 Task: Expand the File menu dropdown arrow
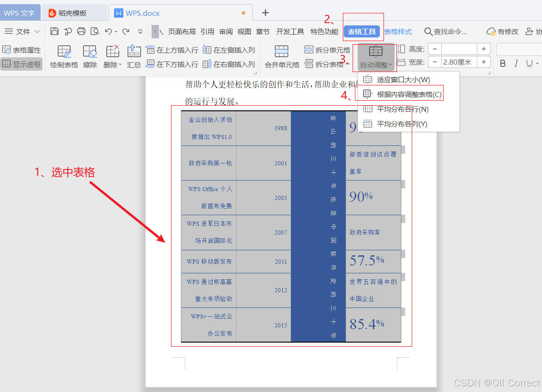click(37, 32)
